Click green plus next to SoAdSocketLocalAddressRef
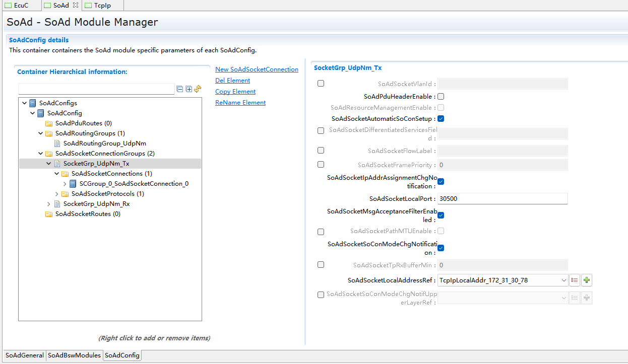The height and width of the screenshot is (364, 628). click(x=586, y=280)
